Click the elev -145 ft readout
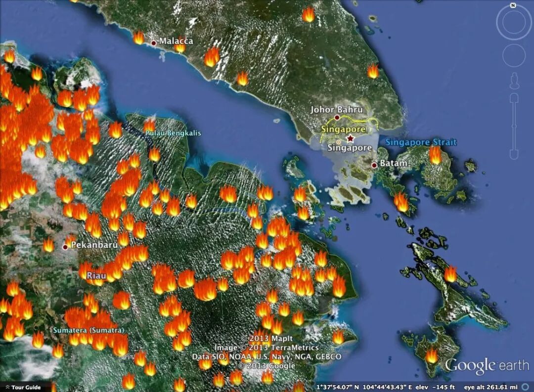 tap(435, 387)
